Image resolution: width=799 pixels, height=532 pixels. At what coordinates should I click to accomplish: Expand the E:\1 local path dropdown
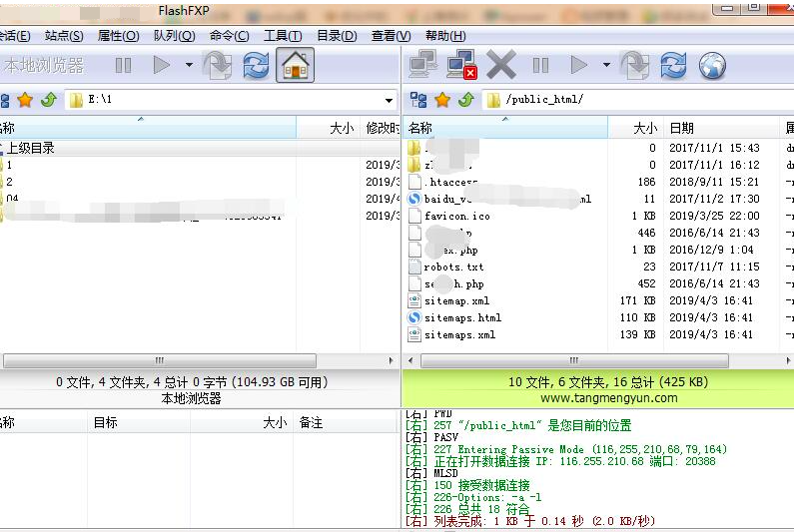pos(389,100)
